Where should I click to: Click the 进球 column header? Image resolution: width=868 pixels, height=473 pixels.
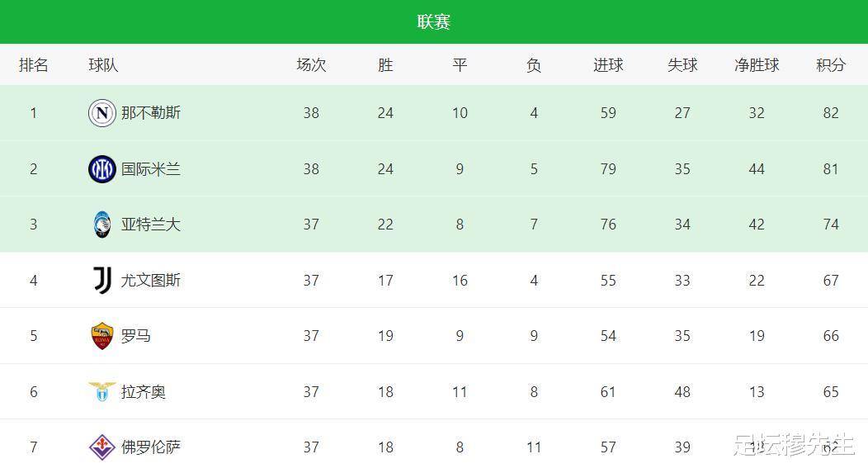coord(608,65)
